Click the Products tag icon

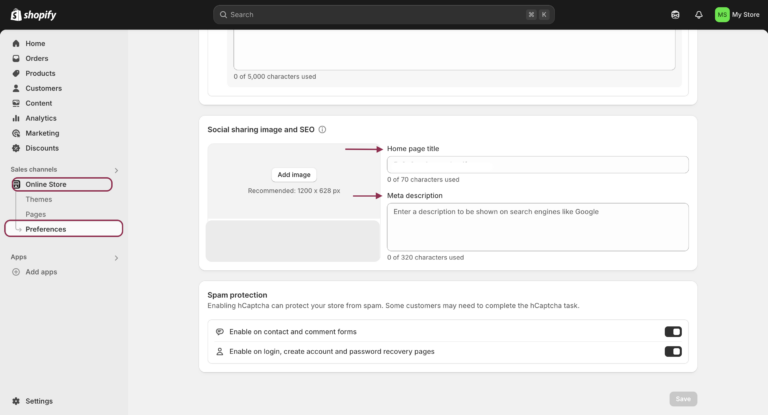pyautogui.click(x=16, y=73)
